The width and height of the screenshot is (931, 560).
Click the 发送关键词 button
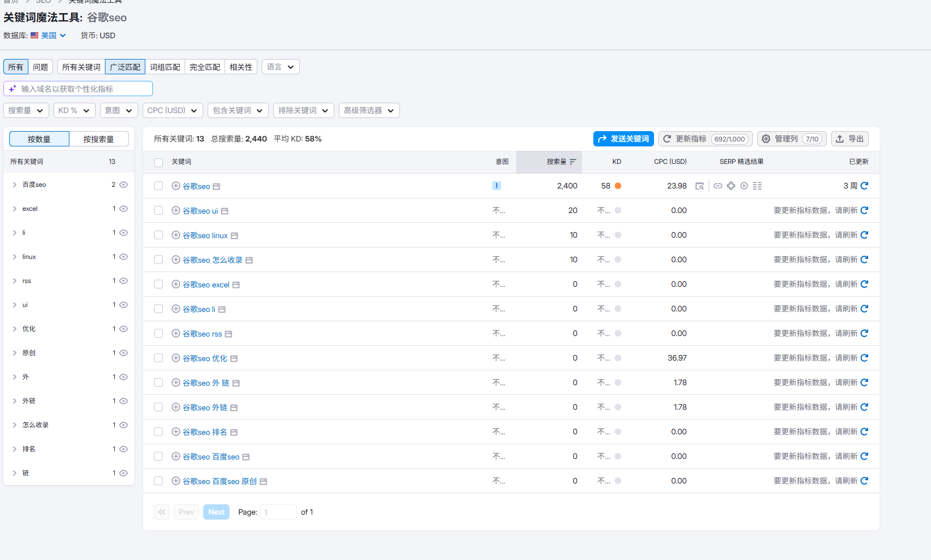[624, 139]
